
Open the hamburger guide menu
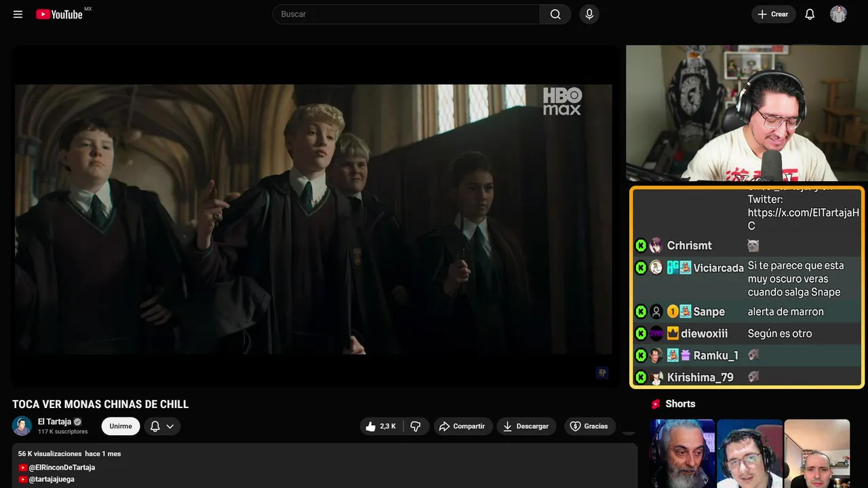[18, 14]
